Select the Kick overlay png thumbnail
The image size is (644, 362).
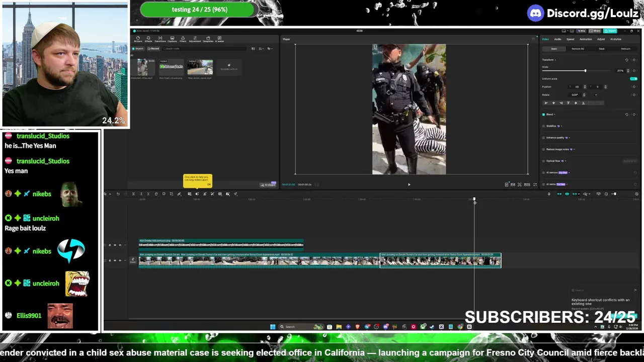tap(172, 67)
